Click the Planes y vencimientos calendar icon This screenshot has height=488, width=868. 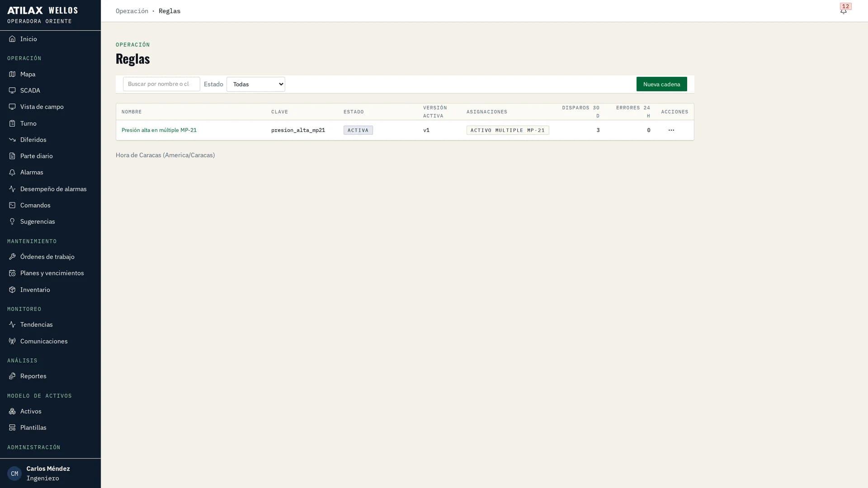[12, 273]
